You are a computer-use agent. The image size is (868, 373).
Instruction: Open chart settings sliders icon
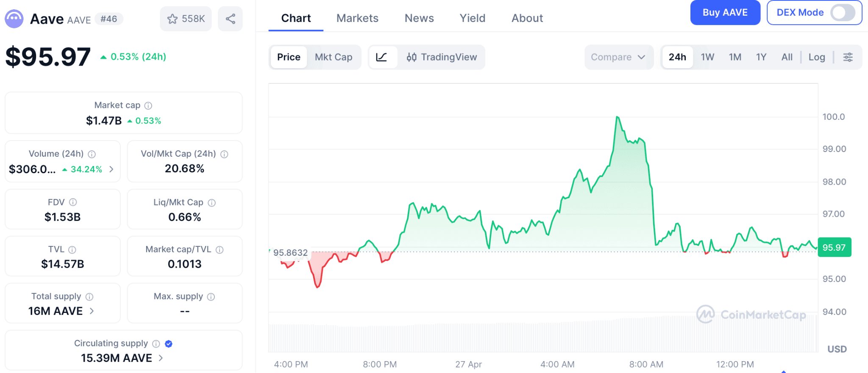click(848, 57)
